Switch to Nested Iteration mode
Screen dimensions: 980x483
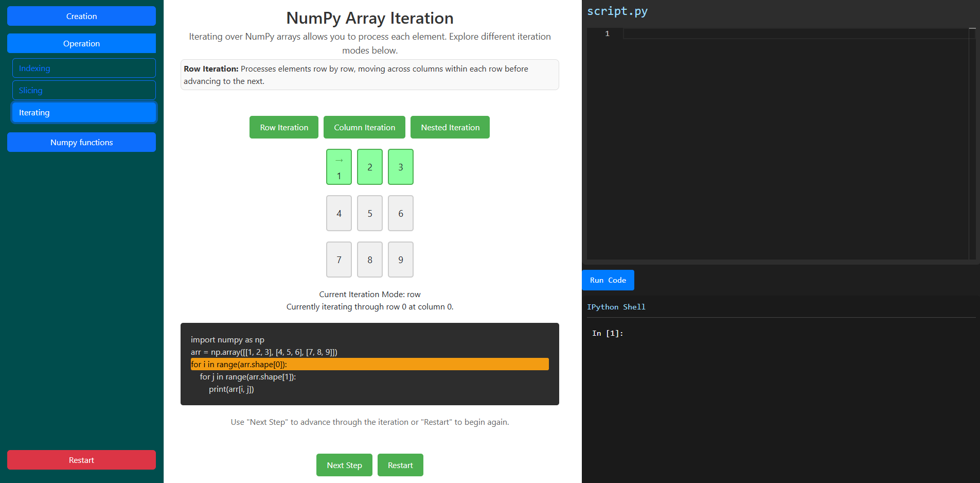tap(450, 127)
